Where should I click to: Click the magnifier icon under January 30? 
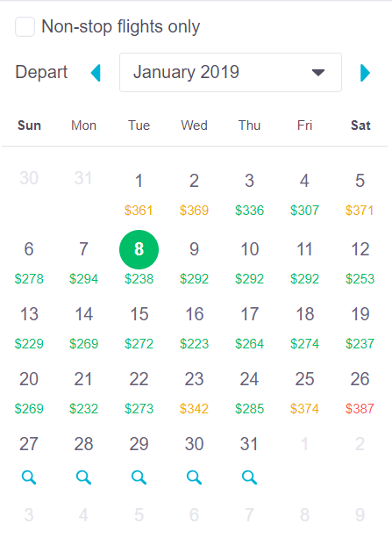coord(194,477)
